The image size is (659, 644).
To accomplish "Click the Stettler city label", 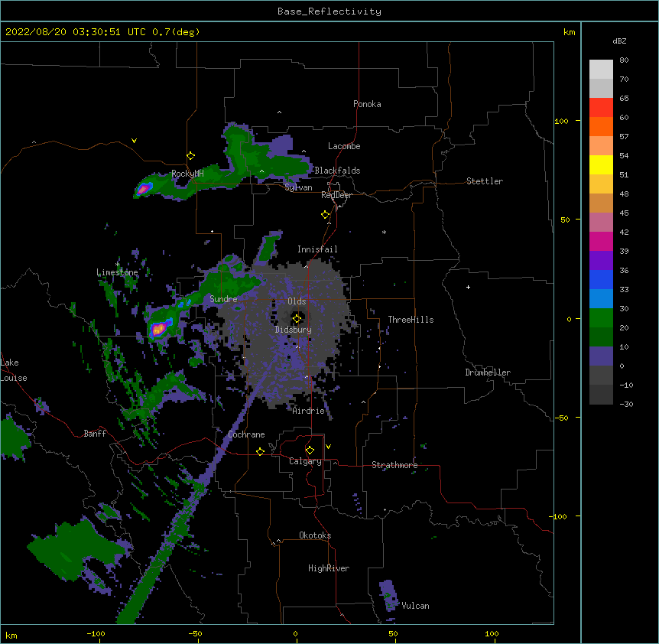I will point(485,181).
